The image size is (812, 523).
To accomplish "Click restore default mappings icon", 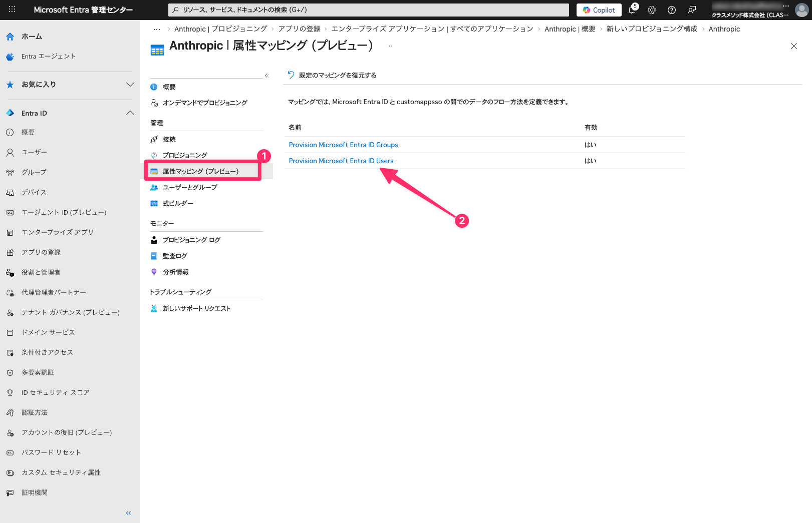I will [291, 75].
